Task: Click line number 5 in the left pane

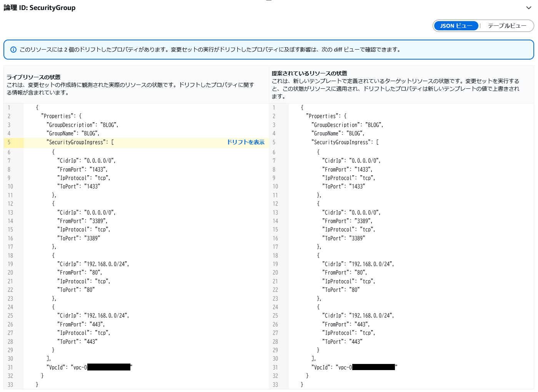Action: pos(9,143)
